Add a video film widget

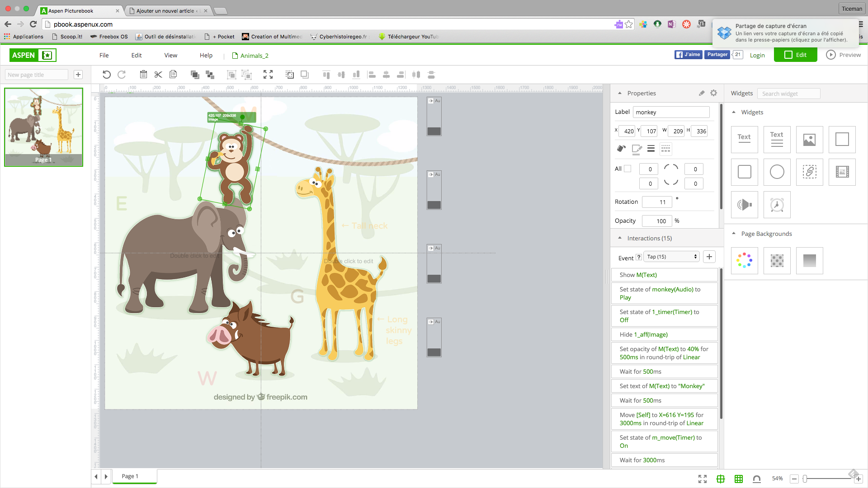tap(842, 172)
